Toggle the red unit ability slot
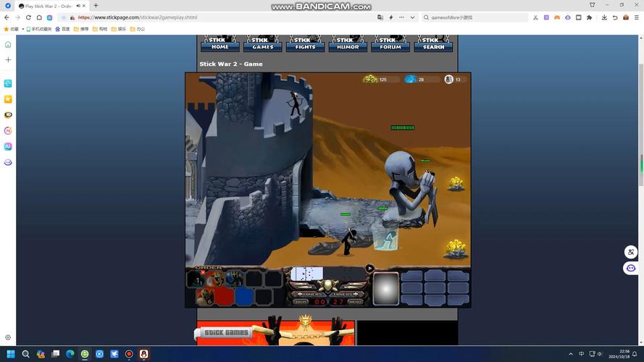Viewport: 644px width, 362px height. [225, 296]
